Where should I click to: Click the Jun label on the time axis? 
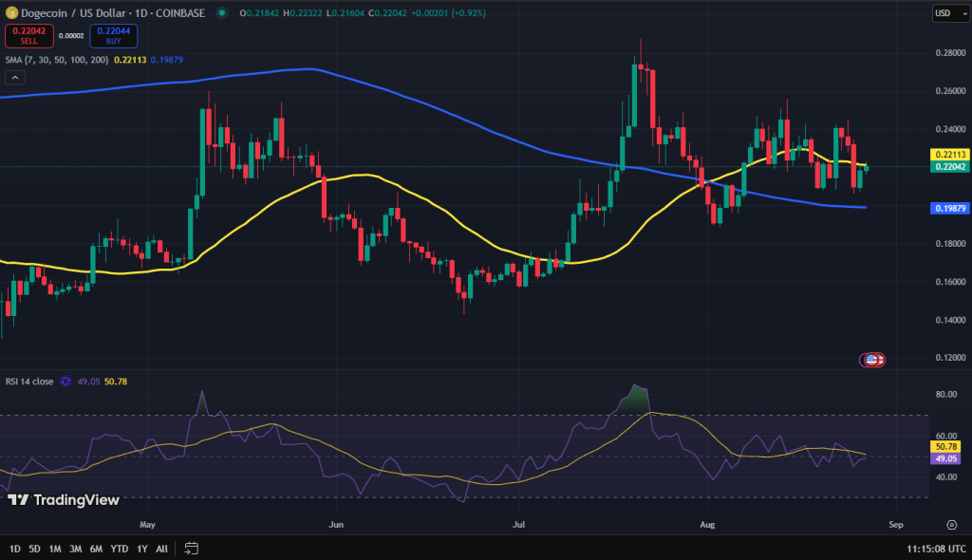[336, 525]
